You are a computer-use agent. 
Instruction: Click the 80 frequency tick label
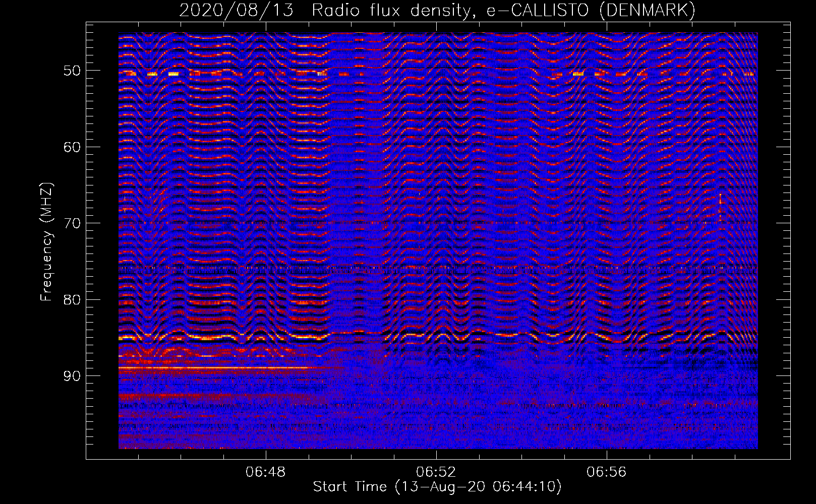tap(72, 300)
